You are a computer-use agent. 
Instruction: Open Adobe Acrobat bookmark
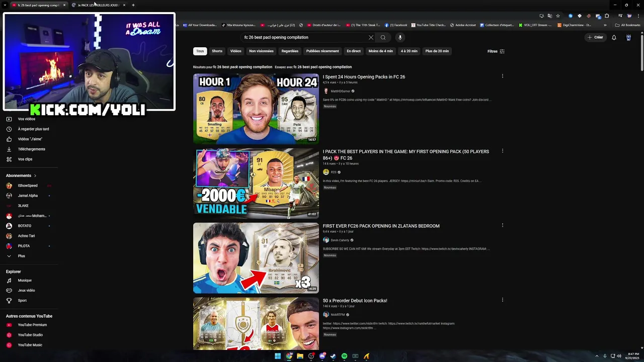coord(463,25)
